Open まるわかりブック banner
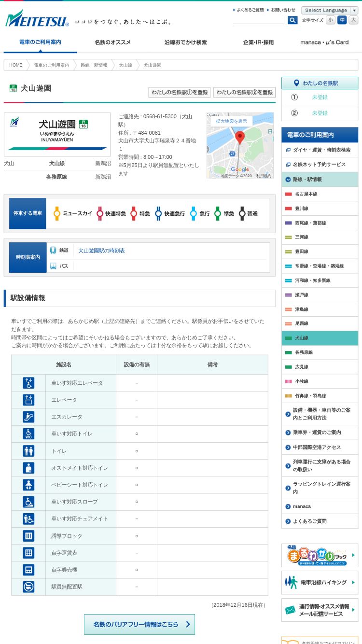The width and height of the screenshot is (362, 644). (320, 555)
